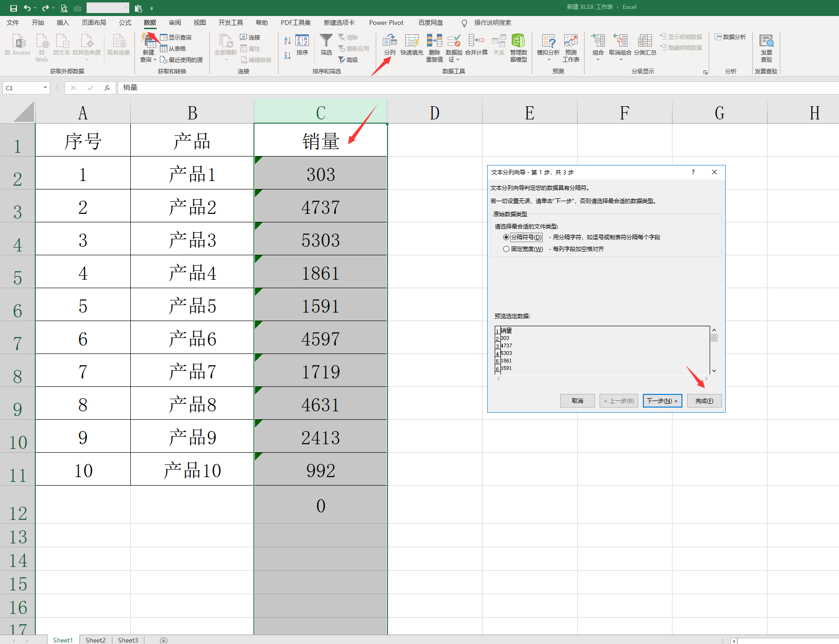Expand the What-If Analysis (模拟分析) dropdown
Screen dimensions: 839x644
pyautogui.click(x=548, y=59)
